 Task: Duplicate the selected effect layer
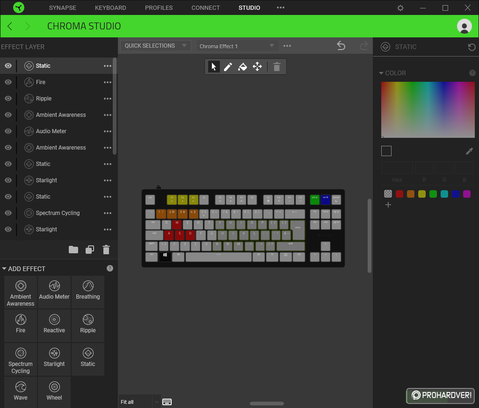pos(90,249)
